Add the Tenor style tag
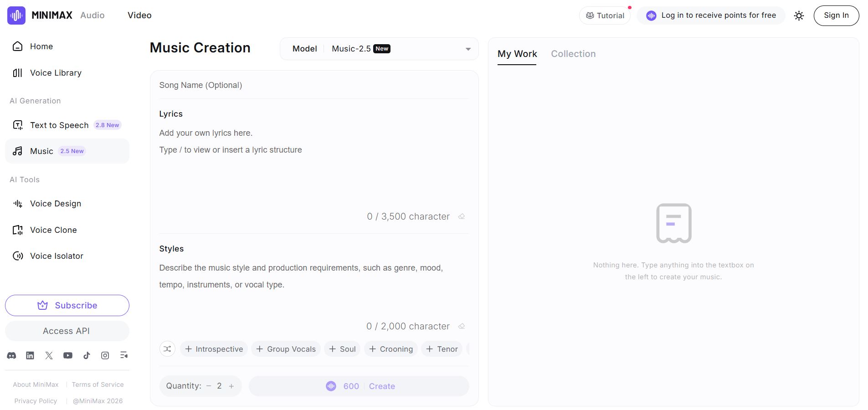This screenshot has width=868, height=410. (x=442, y=349)
